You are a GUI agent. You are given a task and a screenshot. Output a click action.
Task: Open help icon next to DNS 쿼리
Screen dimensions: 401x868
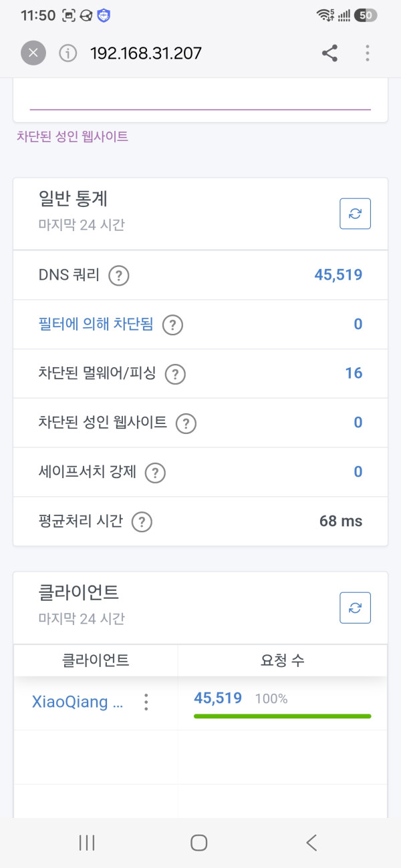[119, 275]
